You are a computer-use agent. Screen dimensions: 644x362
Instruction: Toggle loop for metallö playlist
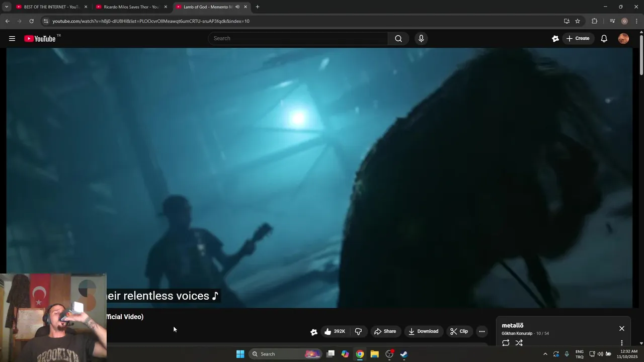coord(506,343)
